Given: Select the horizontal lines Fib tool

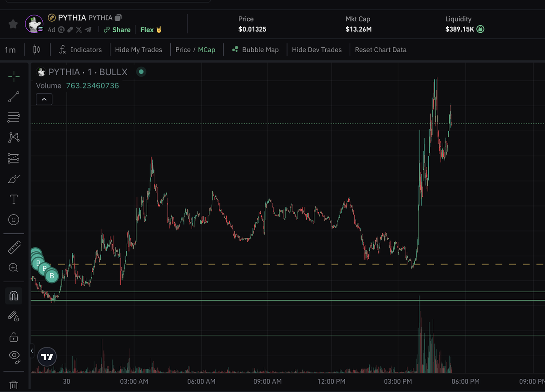Looking at the screenshot, I should [x=14, y=118].
